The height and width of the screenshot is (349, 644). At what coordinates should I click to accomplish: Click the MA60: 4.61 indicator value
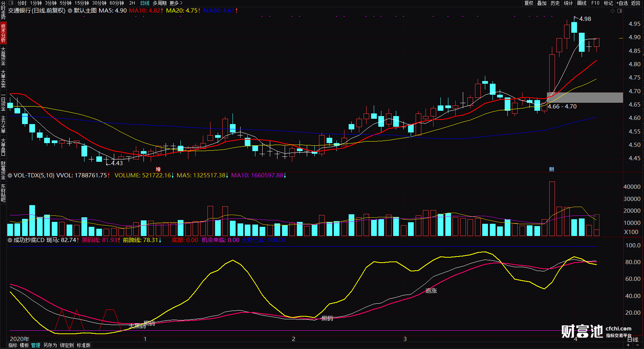coord(220,11)
